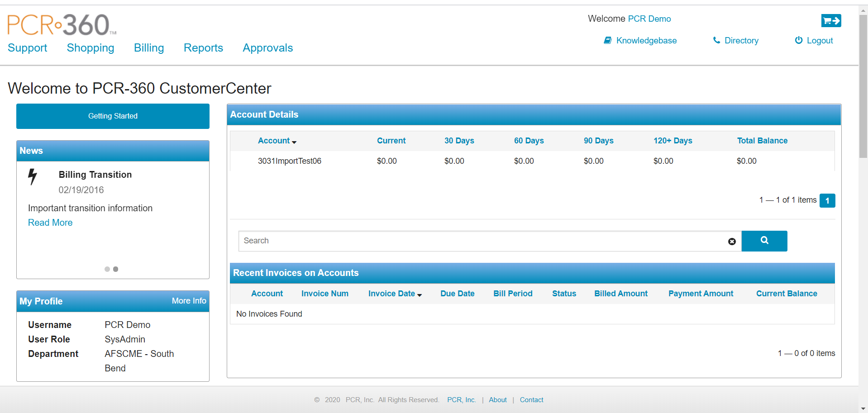Switch to the second News slide dot
Screen dimensions: 868x413
(x=116, y=269)
